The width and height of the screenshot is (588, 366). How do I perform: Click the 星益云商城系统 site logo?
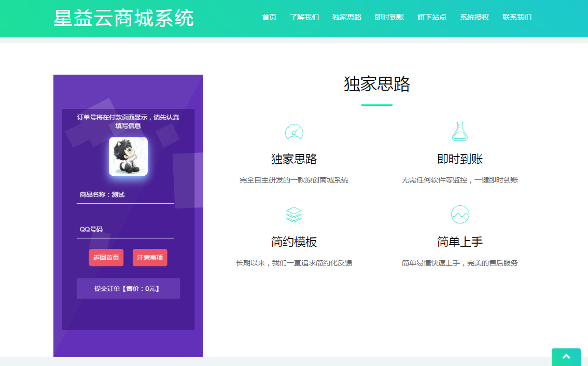click(x=123, y=18)
